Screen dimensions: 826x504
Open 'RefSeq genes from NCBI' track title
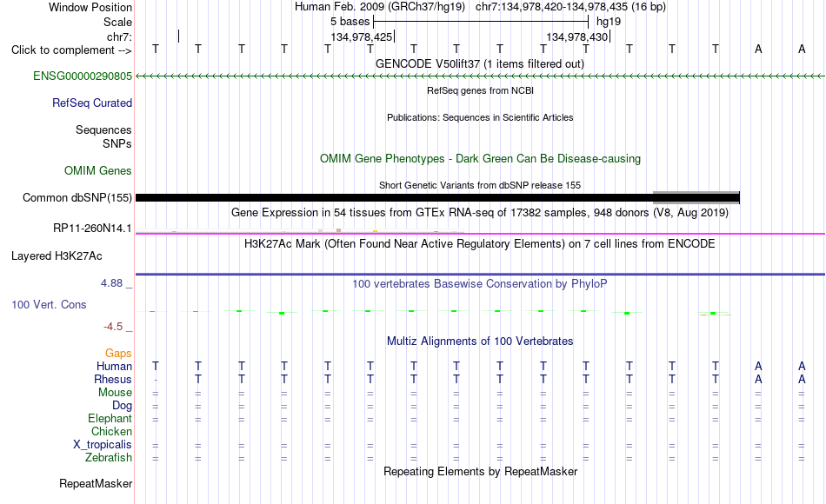481,91
